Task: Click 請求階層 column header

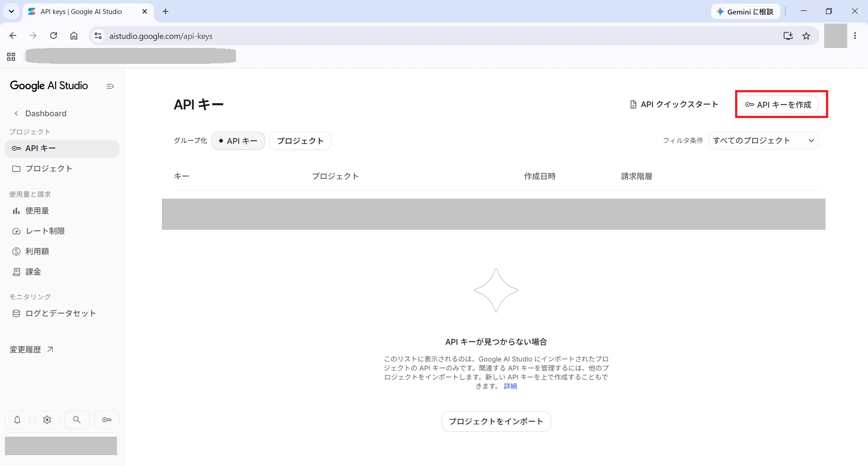Action: [637, 176]
